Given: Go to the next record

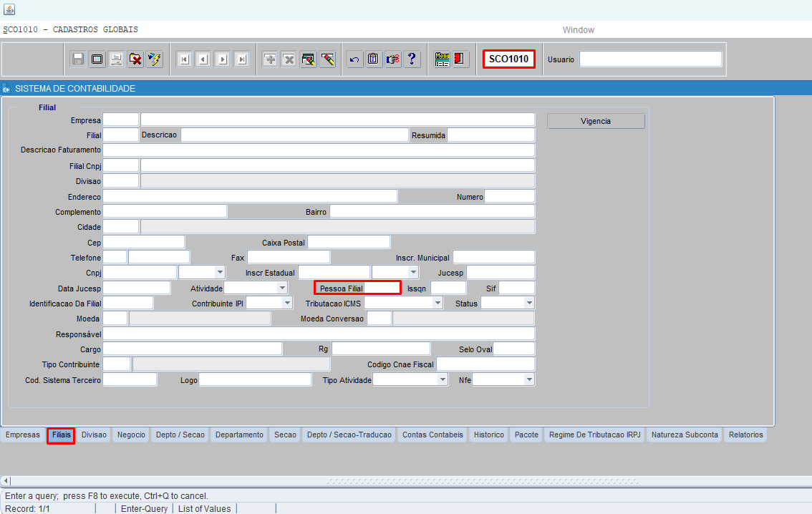Looking at the screenshot, I should (x=223, y=59).
